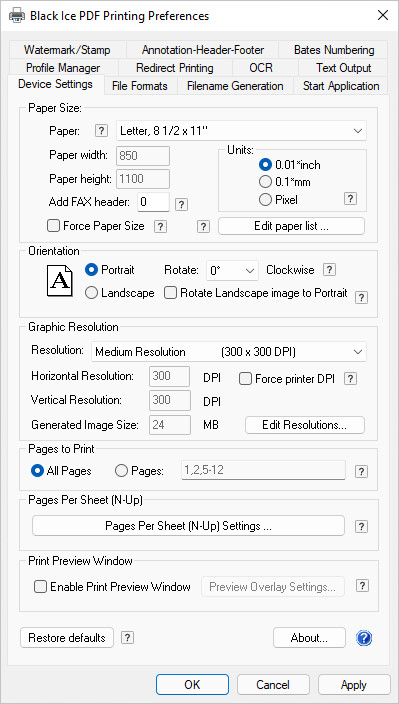Open the blue online help icon
Viewport: 399px width, 704px height.
point(364,638)
